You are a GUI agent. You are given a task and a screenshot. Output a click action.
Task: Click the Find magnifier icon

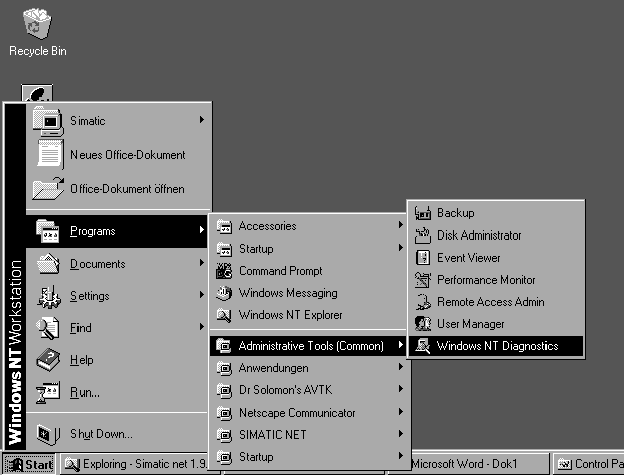(47, 328)
